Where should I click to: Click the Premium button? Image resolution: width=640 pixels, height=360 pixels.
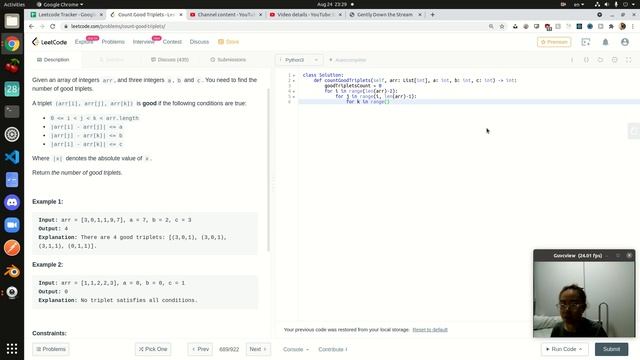pos(554,42)
